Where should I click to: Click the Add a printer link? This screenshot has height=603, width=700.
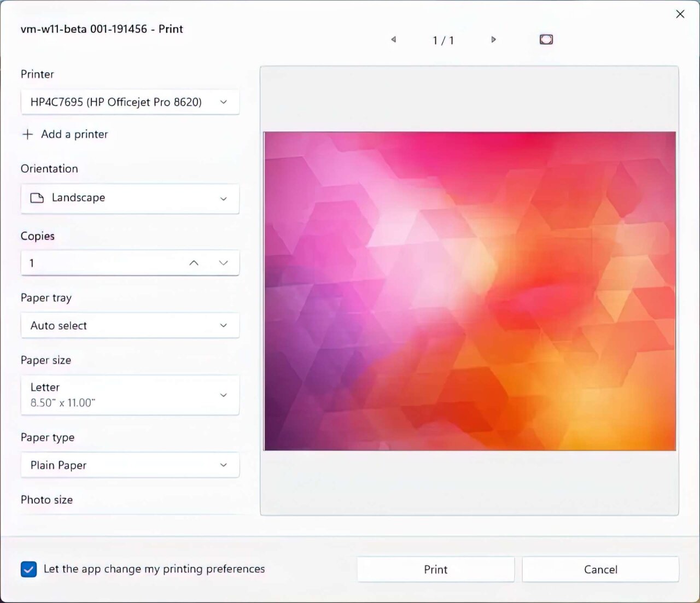point(74,134)
